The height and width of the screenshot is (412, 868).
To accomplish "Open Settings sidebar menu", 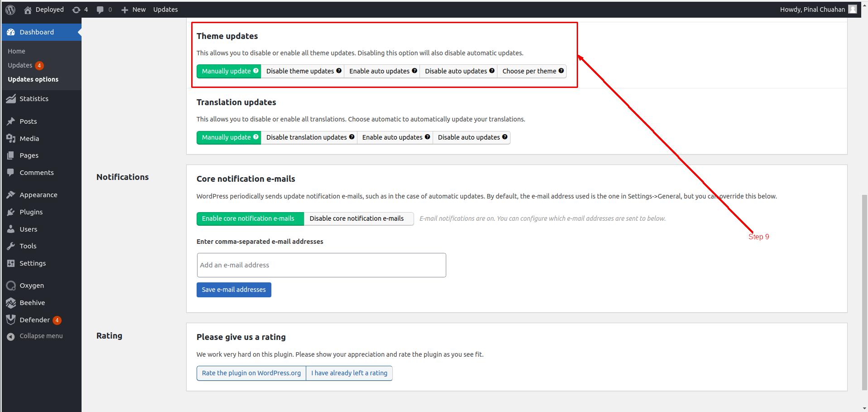I will tap(41, 263).
